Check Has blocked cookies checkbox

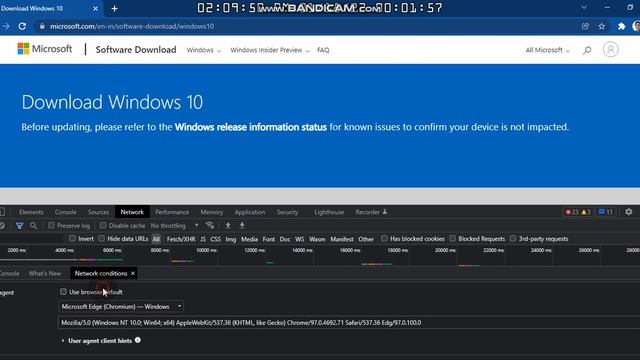[384, 238]
